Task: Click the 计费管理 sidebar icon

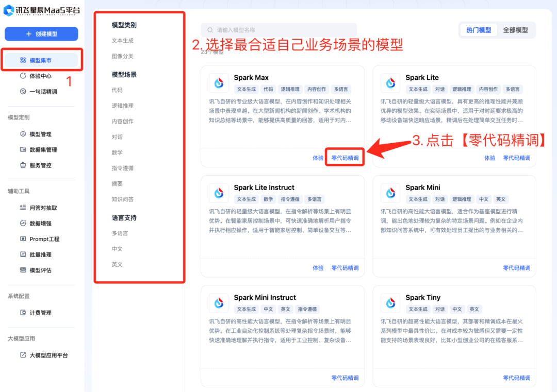Action: (23, 313)
